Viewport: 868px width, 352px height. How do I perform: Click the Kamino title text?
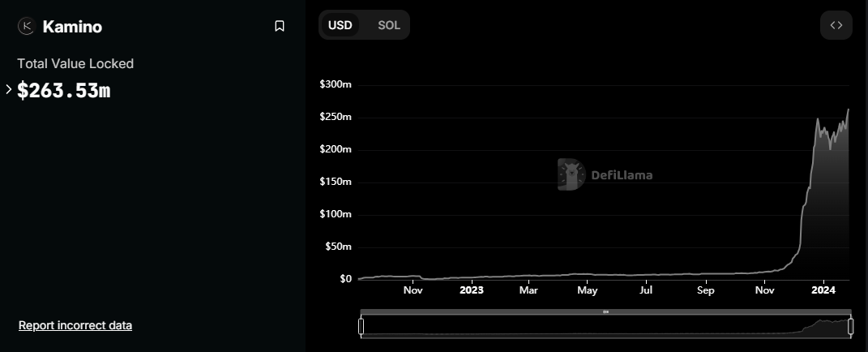click(72, 27)
